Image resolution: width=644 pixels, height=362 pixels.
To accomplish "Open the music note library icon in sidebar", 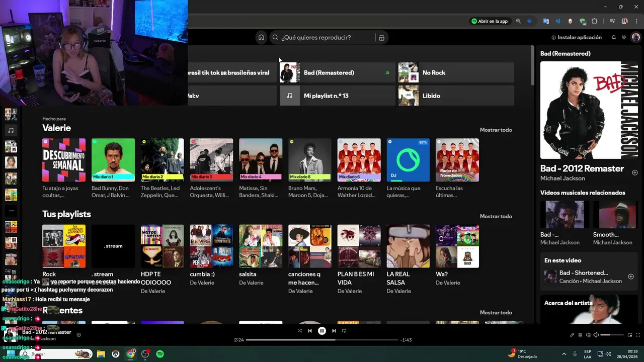I will click(x=11, y=130).
